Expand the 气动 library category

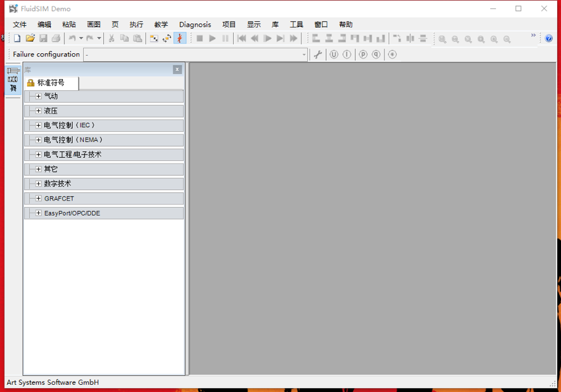[38, 96]
